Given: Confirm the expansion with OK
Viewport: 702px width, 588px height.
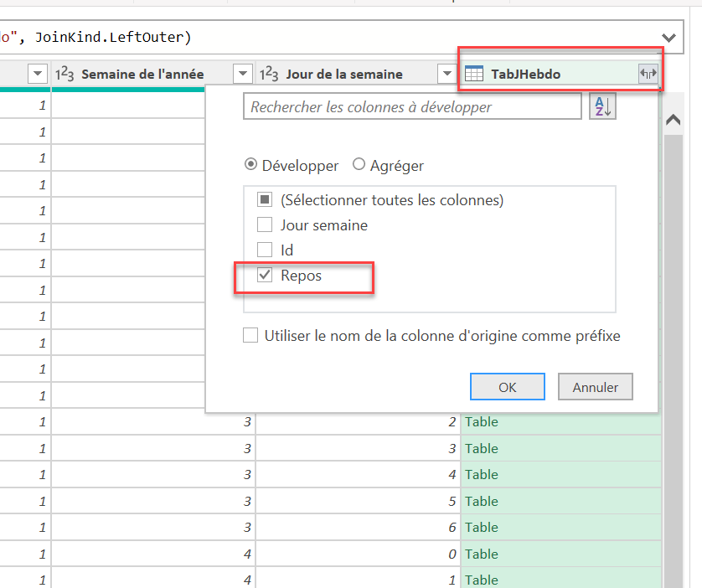Looking at the screenshot, I should 507,386.
